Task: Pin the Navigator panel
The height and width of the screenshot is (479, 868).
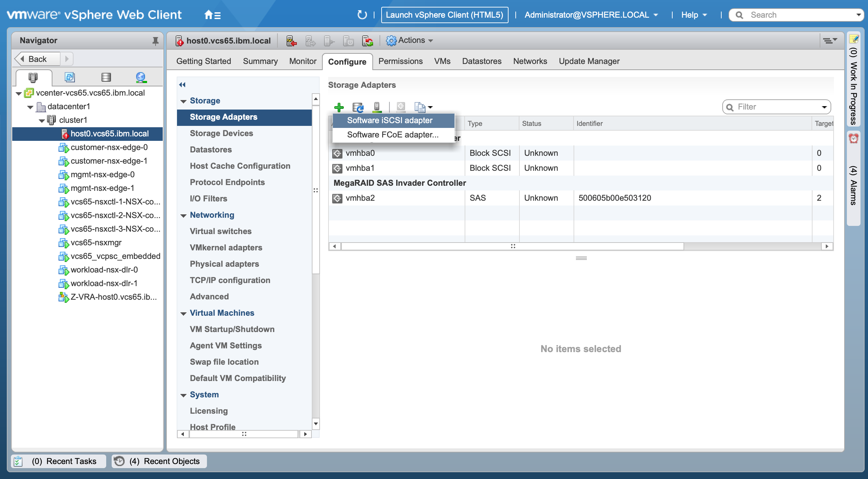Action: coord(155,41)
